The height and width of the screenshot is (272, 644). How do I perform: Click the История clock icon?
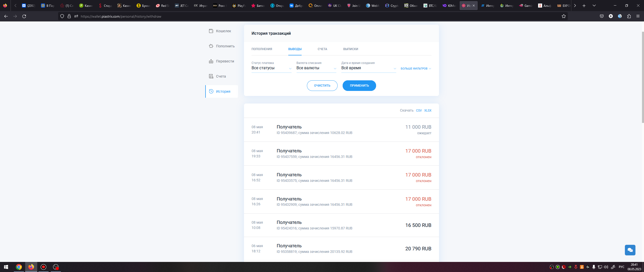211,91
